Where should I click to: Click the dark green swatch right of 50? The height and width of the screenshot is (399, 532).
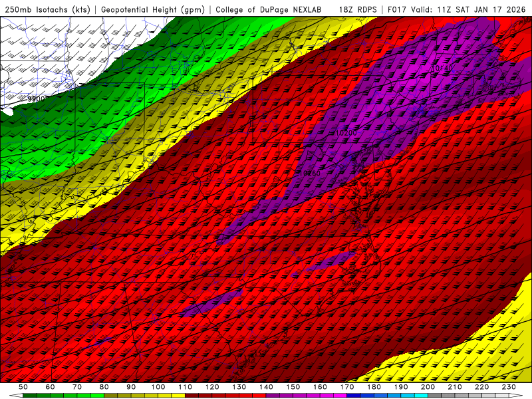[x=30, y=396]
